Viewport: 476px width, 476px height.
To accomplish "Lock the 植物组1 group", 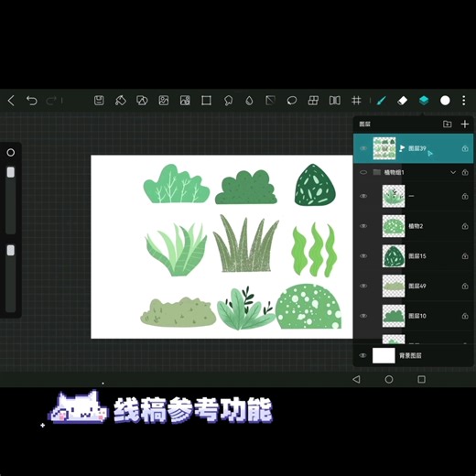I will (465, 172).
